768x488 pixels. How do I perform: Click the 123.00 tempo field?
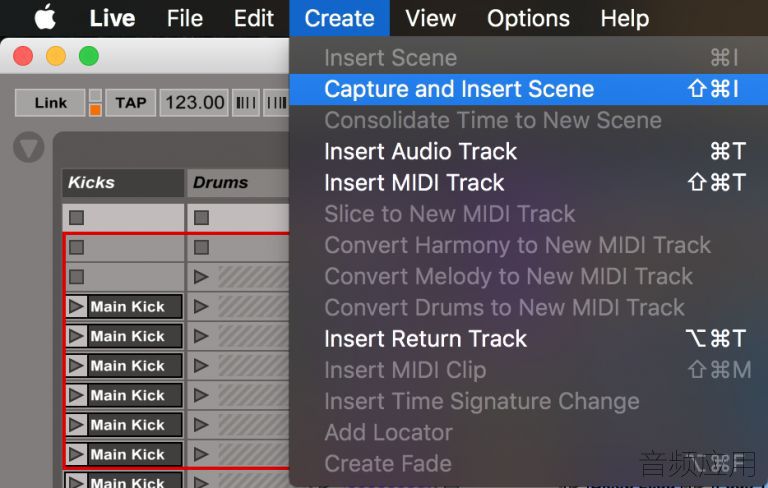(194, 103)
